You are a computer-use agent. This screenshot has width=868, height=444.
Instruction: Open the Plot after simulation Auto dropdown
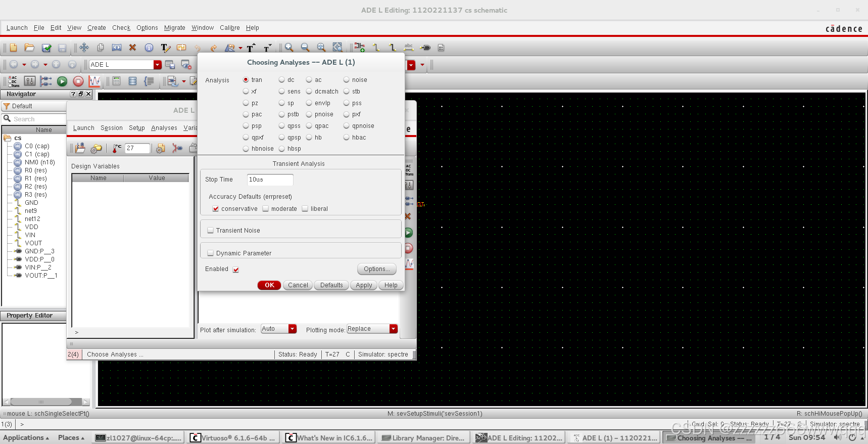[x=292, y=329]
